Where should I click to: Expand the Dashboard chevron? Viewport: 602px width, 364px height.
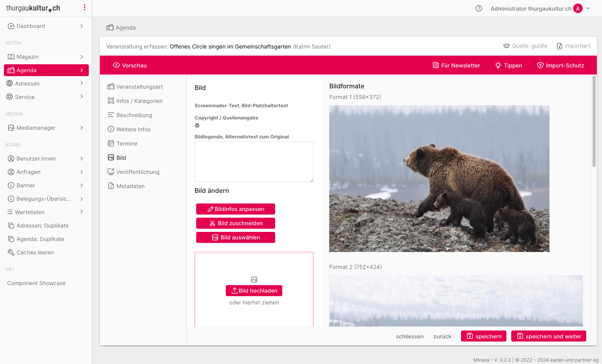[x=82, y=26]
